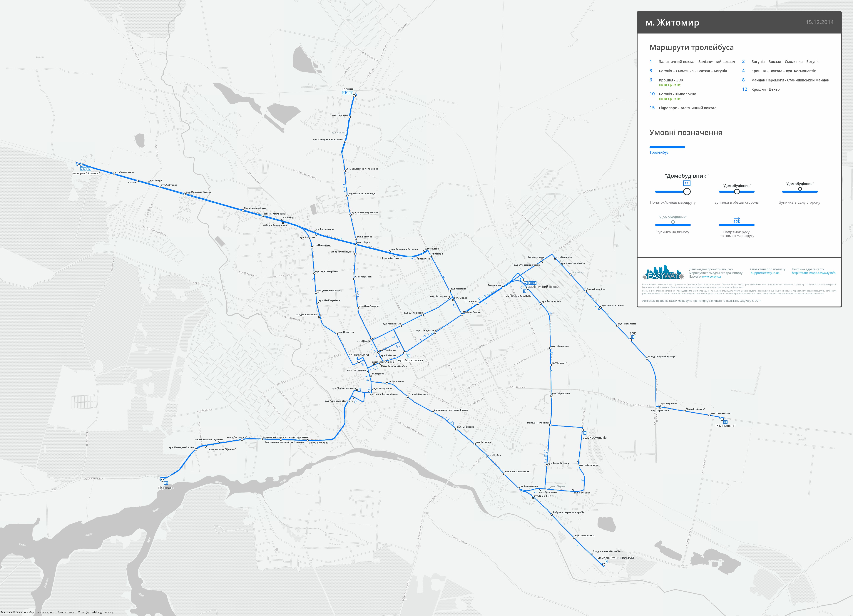Select route 12 Крошня - Центр entry
This screenshot has width=853, height=616.
pos(761,90)
